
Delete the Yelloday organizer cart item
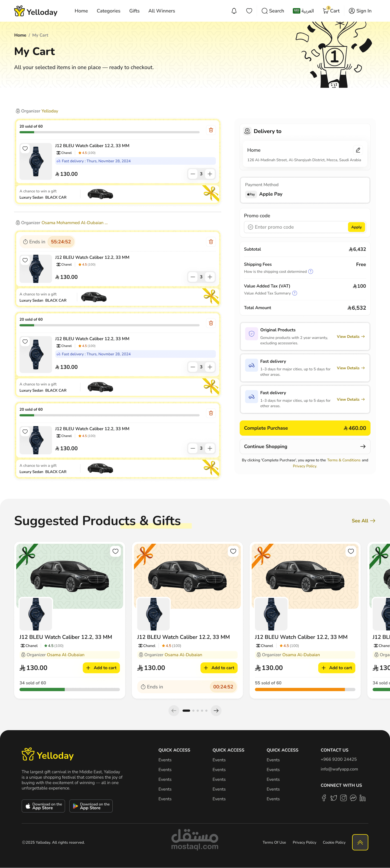point(211,130)
